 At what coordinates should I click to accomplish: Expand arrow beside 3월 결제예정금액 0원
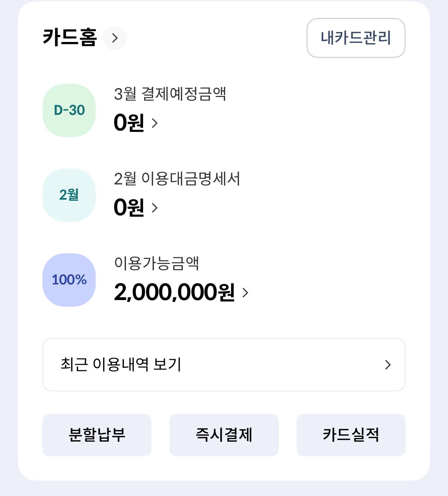pos(155,123)
